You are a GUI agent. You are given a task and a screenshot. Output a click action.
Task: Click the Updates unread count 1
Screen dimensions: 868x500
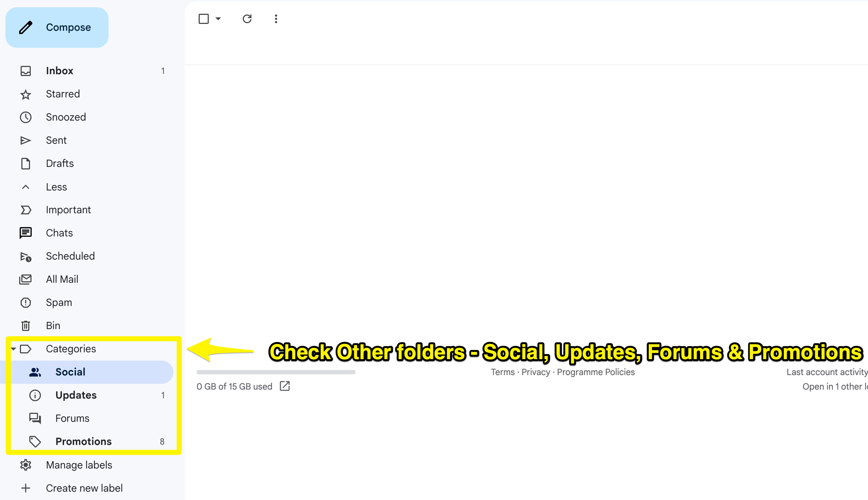(x=163, y=395)
